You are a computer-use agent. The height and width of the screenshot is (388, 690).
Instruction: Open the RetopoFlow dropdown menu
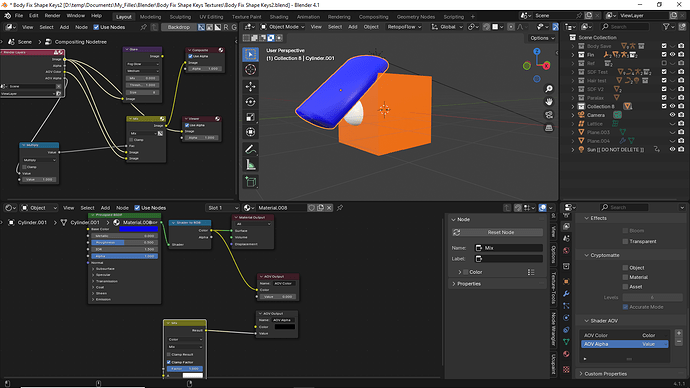tap(404, 27)
